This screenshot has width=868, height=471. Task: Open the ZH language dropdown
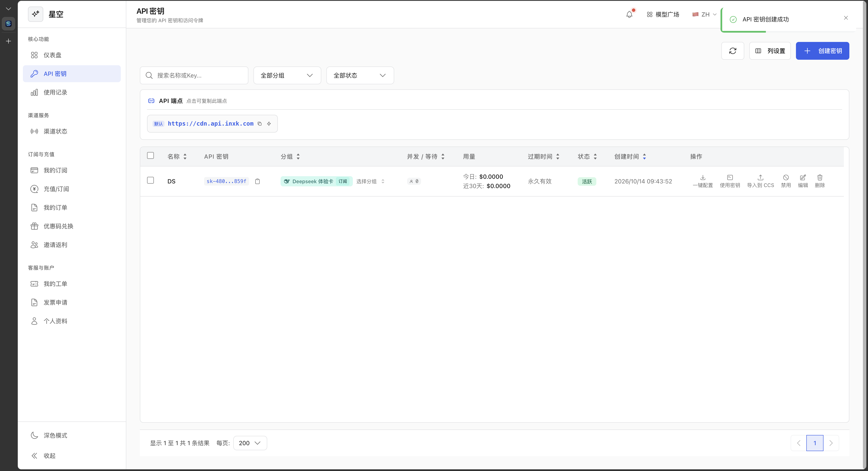click(704, 14)
